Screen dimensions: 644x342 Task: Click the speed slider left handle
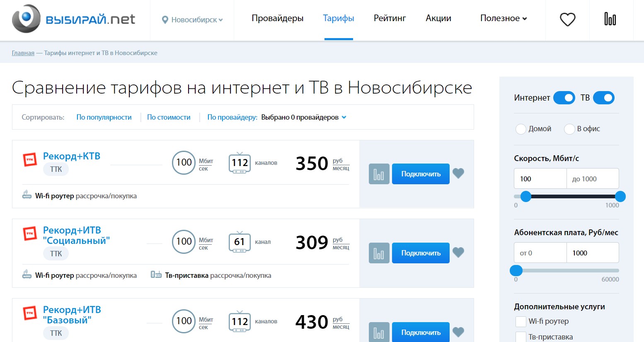pyautogui.click(x=526, y=196)
